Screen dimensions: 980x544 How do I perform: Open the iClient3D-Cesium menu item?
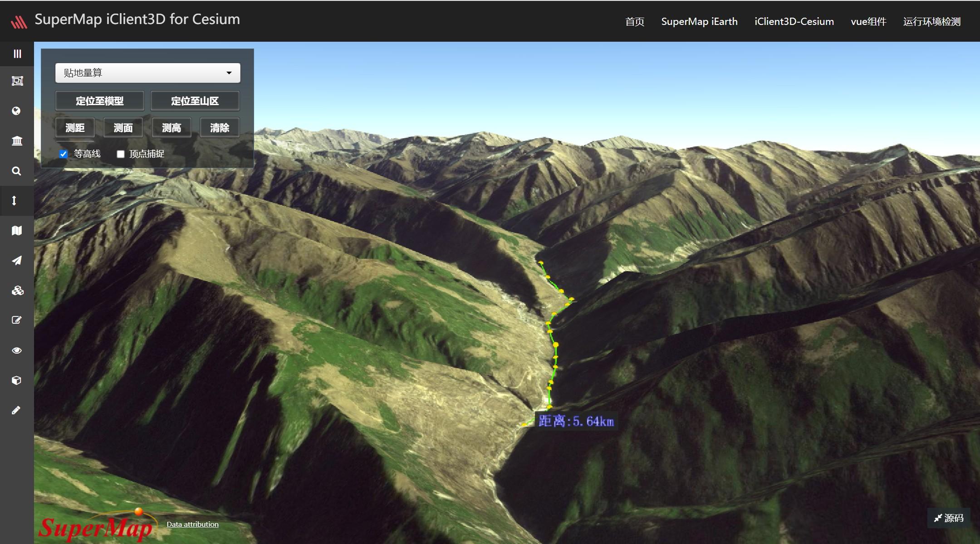click(794, 22)
